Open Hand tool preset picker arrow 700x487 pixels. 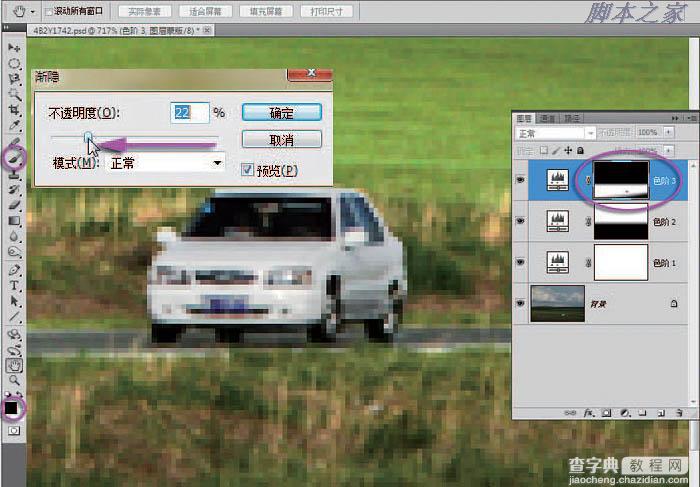click(x=33, y=12)
